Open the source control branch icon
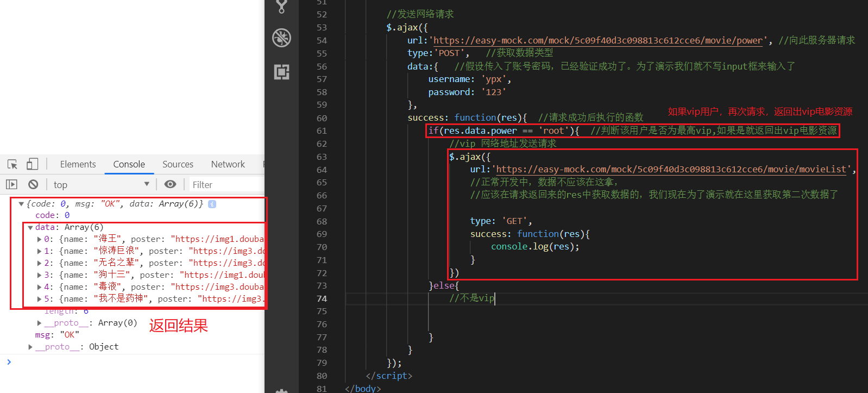The width and height of the screenshot is (868, 393). [281, 5]
